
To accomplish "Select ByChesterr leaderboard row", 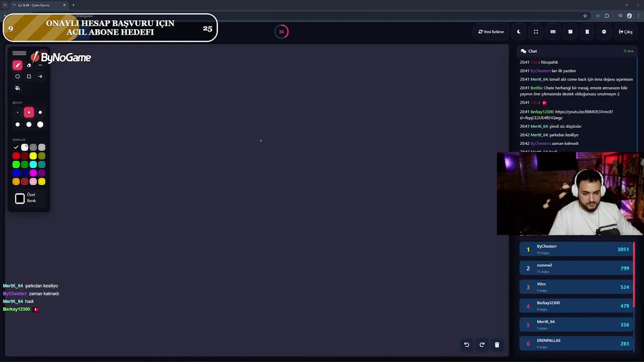I will click(x=576, y=249).
